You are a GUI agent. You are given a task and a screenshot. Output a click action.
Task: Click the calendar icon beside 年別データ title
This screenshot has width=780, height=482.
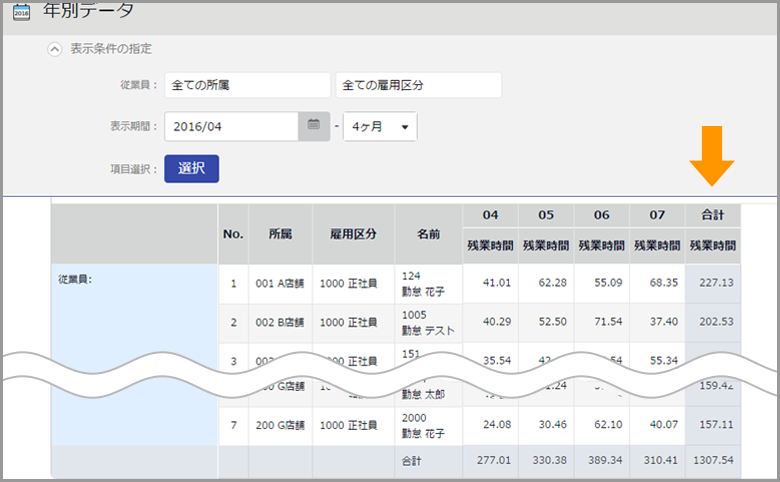[21, 11]
